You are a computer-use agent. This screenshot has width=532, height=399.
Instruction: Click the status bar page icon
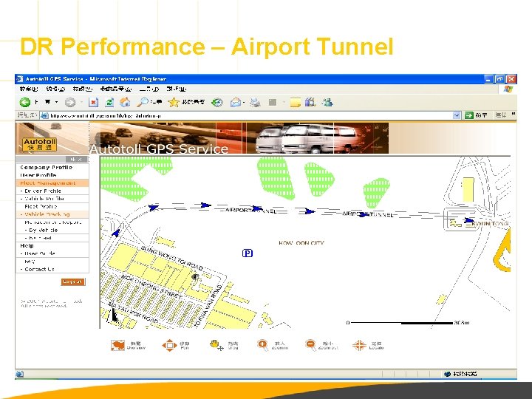click(x=20, y=374)
